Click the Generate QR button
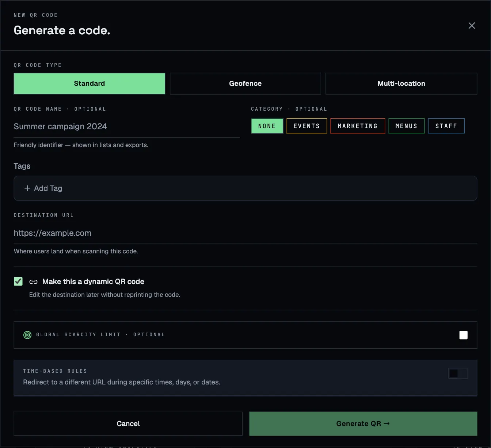Image resolution: width=491 pixels, height=448 pixels. click(363, 424)
